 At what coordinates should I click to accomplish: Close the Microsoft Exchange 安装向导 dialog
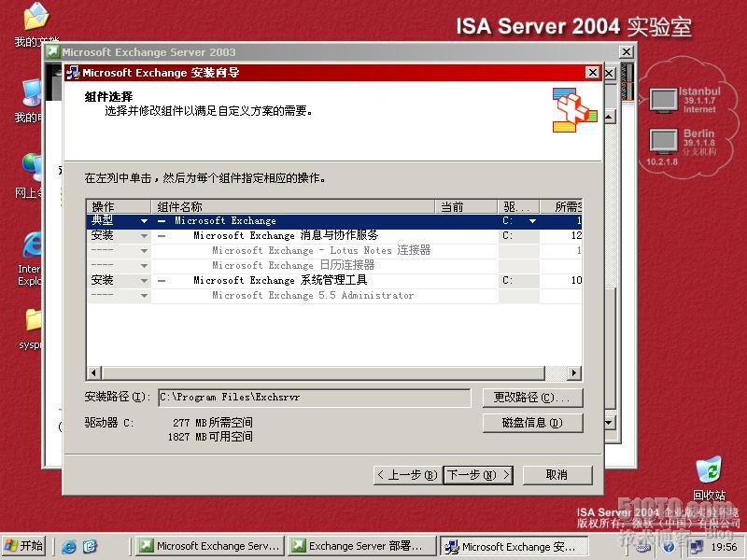coord(592,73)
